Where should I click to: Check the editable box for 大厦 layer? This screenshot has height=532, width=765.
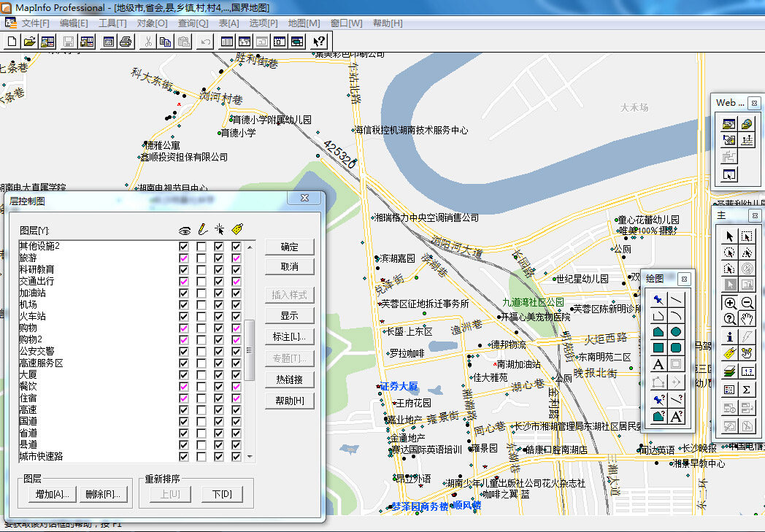coord(201,373)
